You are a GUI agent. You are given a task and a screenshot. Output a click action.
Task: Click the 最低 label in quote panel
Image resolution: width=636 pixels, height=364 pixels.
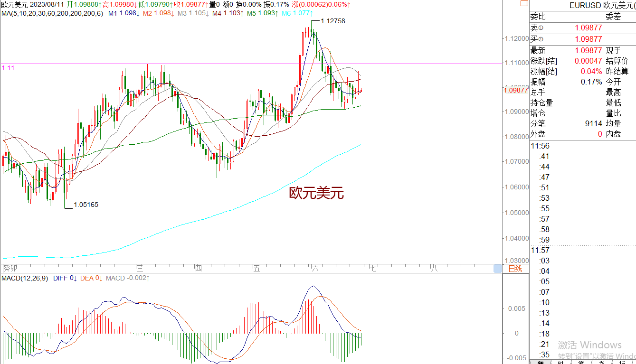click(x=613, y=103)
